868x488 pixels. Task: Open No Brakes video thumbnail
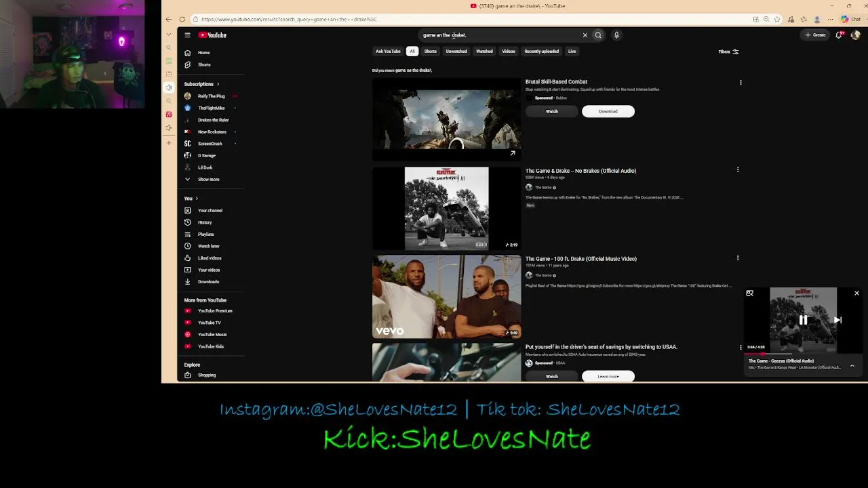[x=446, y=209]
